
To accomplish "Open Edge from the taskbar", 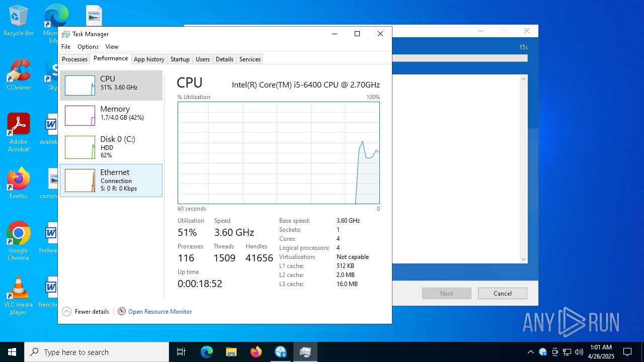I will coord(207,352).
